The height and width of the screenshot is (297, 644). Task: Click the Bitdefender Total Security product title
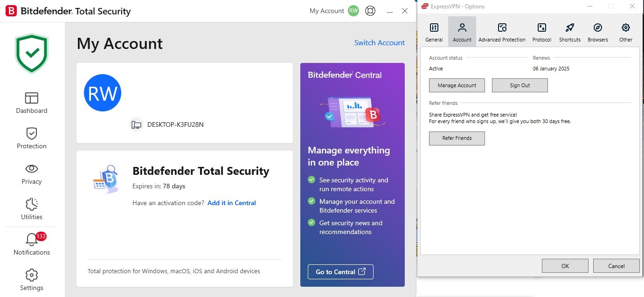tap(201, 171)
